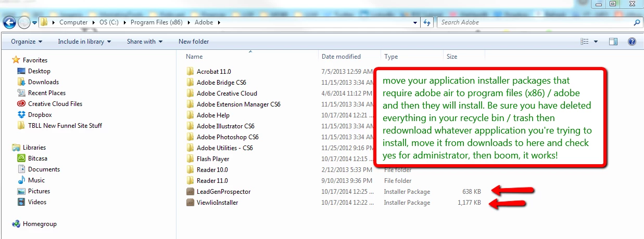Sort by the Name column header
644x239 pixels.
194,57
